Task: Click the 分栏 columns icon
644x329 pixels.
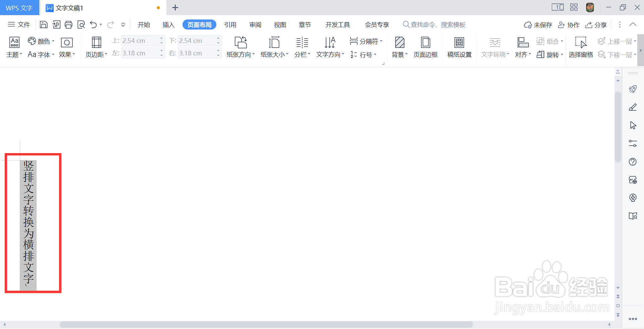Action: (302, 42)
